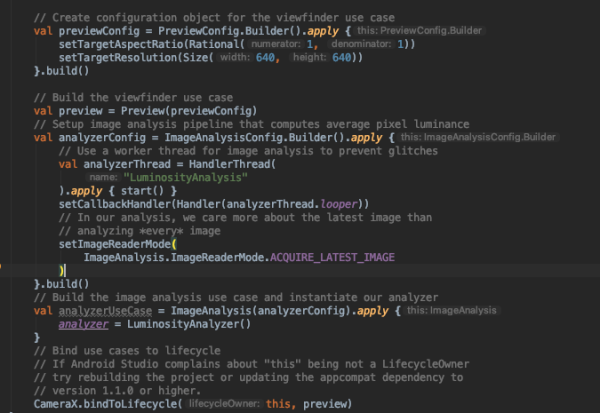
Task: Click Preview(previewConfig) constructor call
Action: point(189,111)
